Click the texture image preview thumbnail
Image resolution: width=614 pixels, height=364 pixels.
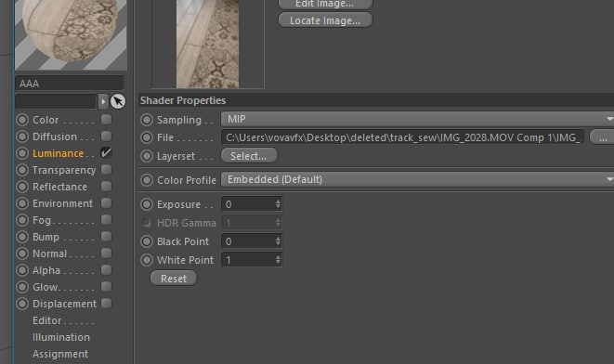click(x=207, y=44)
